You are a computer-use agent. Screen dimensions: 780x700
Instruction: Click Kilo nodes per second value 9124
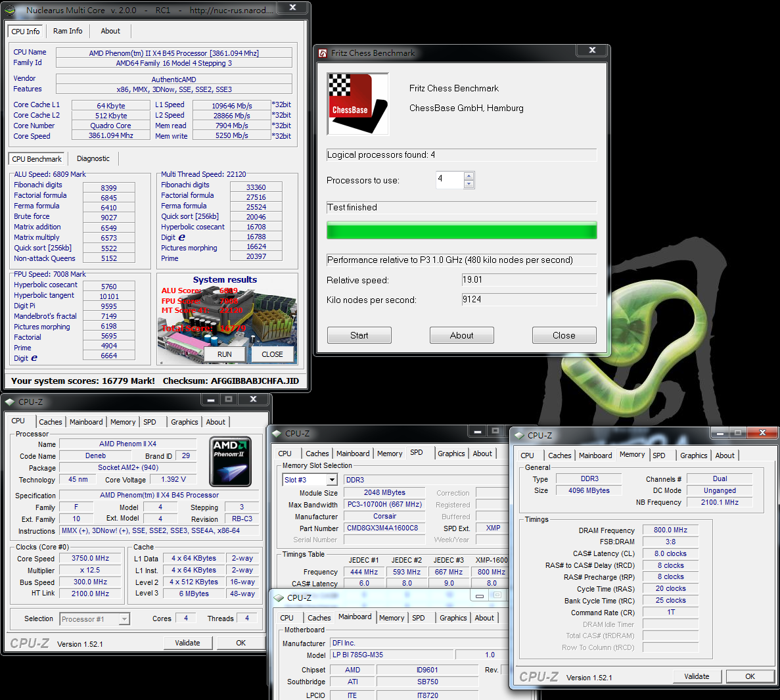tap(529, 300)
